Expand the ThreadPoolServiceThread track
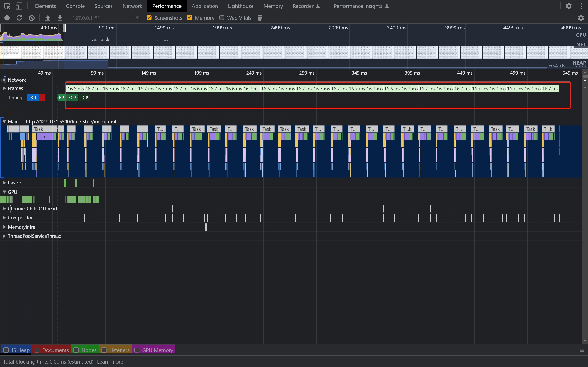Image resolution: width=588 pixels, height=367 pixels. 4,236
